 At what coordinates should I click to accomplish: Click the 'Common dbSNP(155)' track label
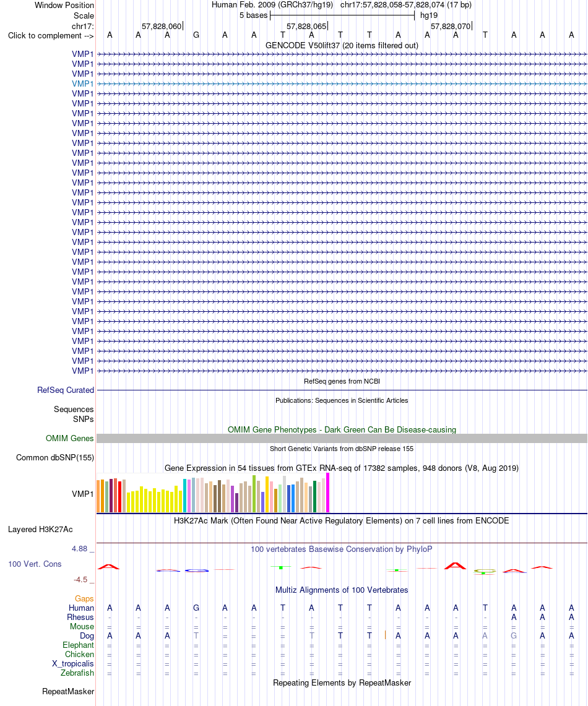pos(55,458)
